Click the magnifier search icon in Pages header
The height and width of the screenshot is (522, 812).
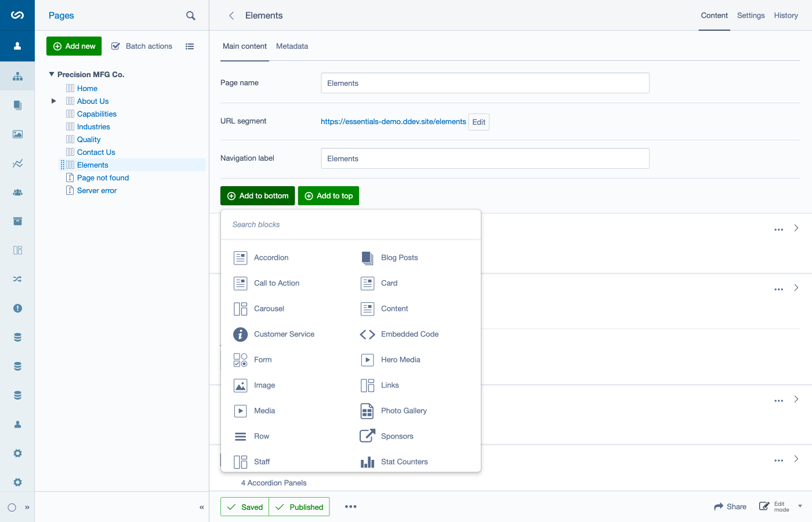(190, 16)
